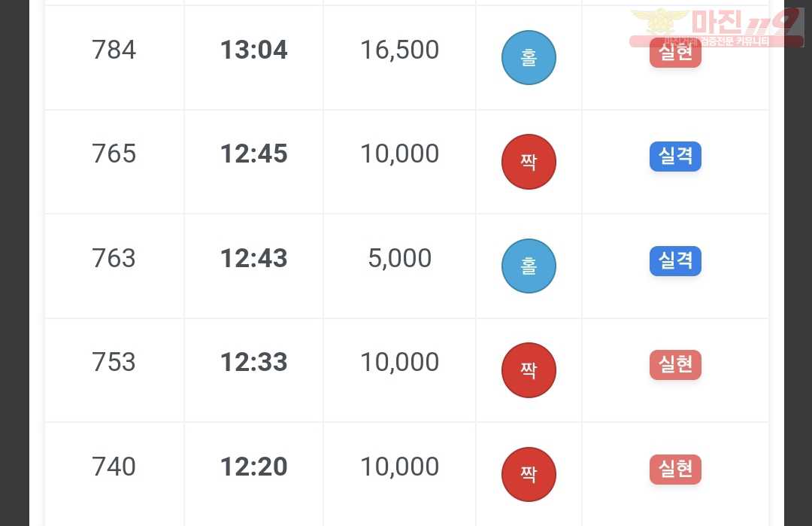
Task: Click the time 12:33
Action: (x=254, y=362)
